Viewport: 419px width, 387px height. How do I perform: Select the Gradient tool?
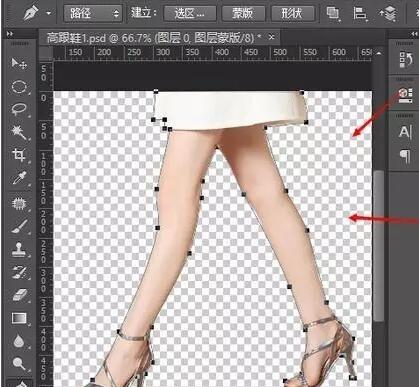[19, 318]
